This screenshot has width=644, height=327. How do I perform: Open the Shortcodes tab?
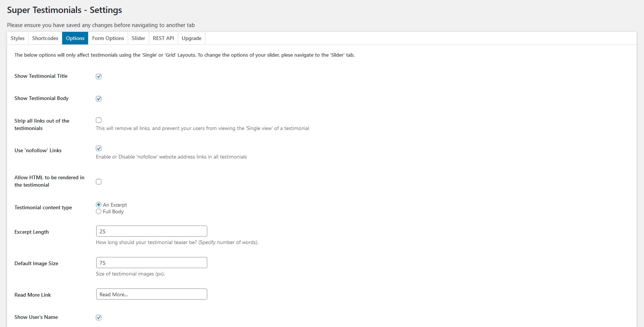[x=45, y=38]
